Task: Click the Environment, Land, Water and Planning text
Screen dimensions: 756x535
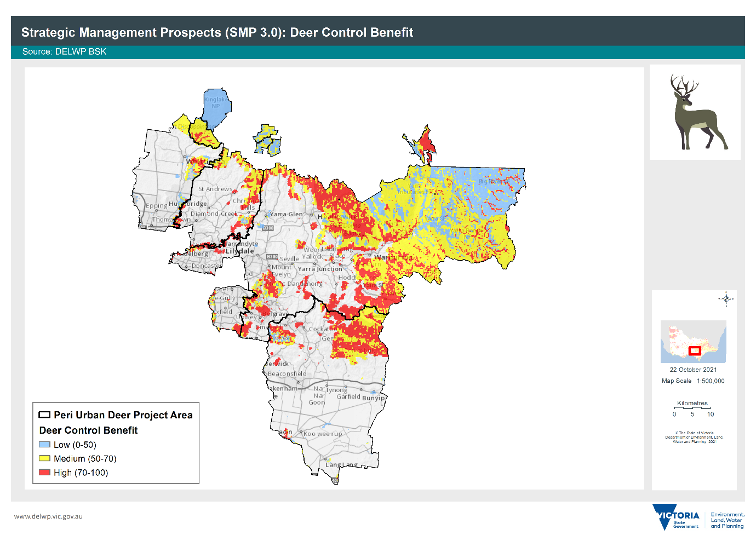Action: click(728, 520)
